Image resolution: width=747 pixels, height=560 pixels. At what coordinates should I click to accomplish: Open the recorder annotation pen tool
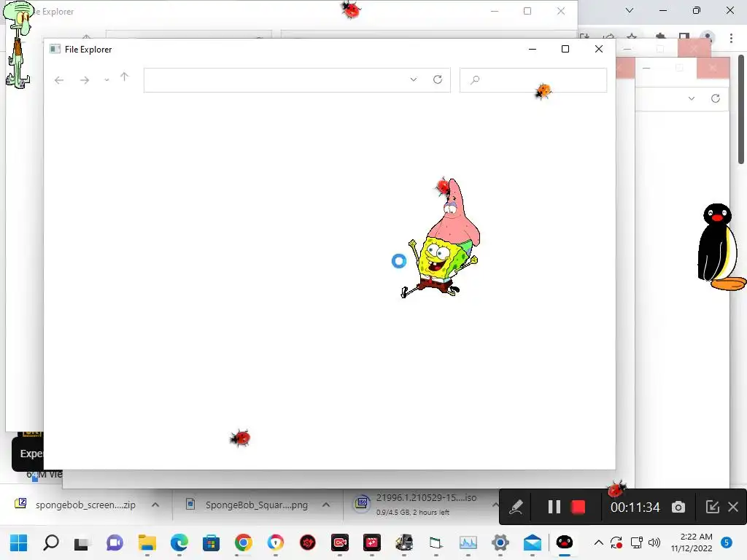[516, 507]
